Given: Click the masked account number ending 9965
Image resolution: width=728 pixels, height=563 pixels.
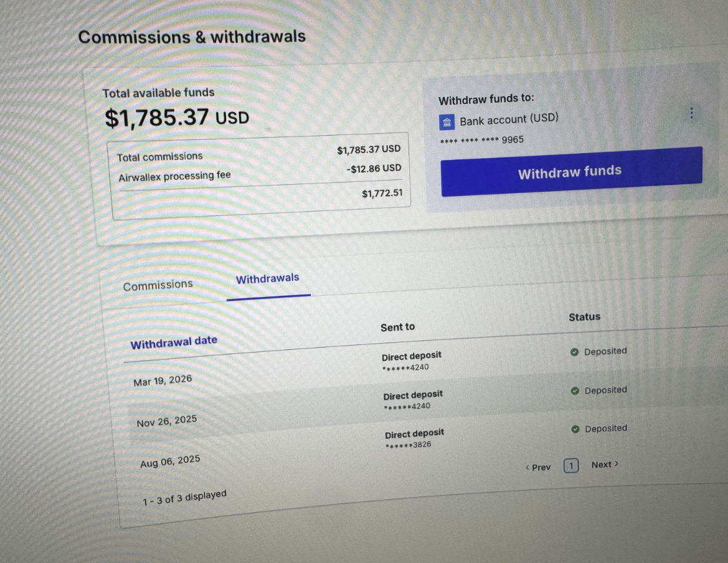Looking at the screenshot, I should [x=481, y=140].
